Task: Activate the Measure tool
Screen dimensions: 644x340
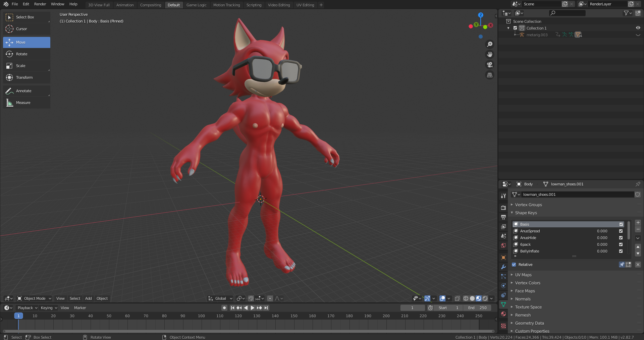Action: point(26,103)
